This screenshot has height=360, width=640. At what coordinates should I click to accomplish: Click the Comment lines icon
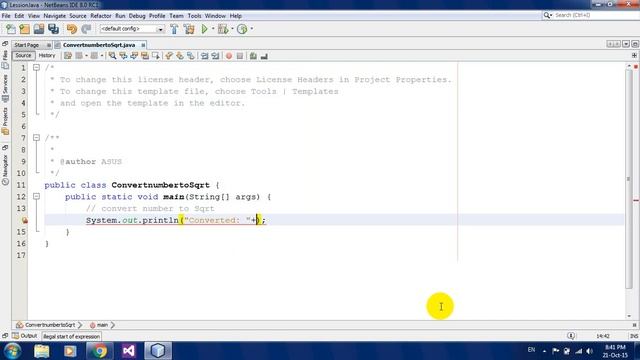pyautogui.click(x=253, y=56)
